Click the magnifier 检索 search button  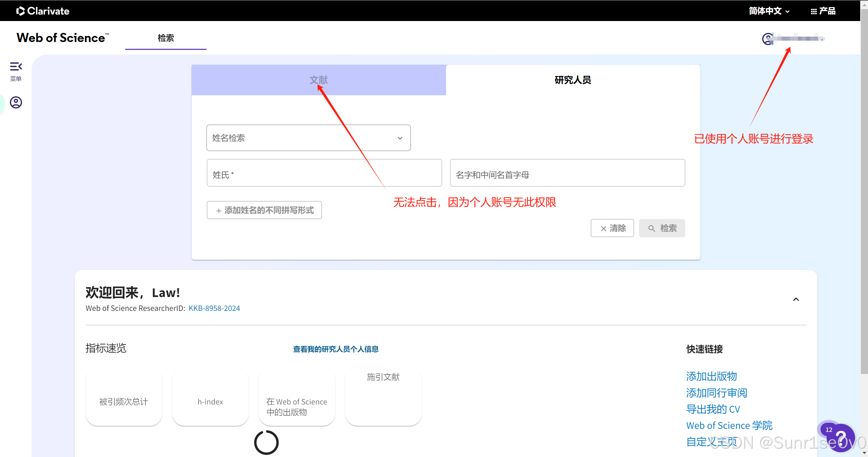(x=662, y=228)
